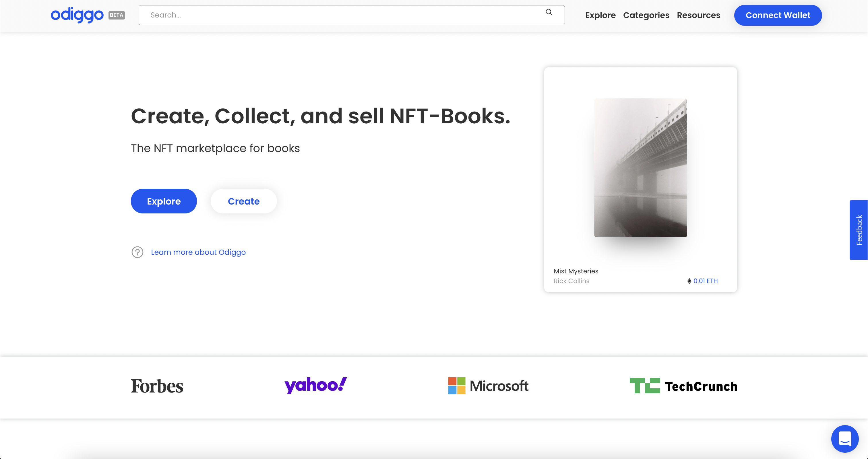Click the search magnifier icon
This screenshot has height=459, width=868.
click(549, 12)
